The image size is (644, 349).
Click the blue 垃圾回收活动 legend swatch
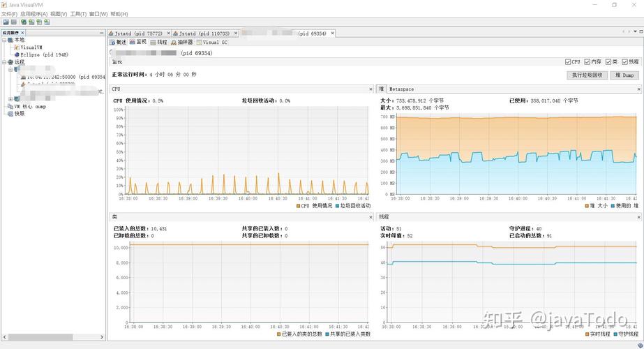(338, 206)
